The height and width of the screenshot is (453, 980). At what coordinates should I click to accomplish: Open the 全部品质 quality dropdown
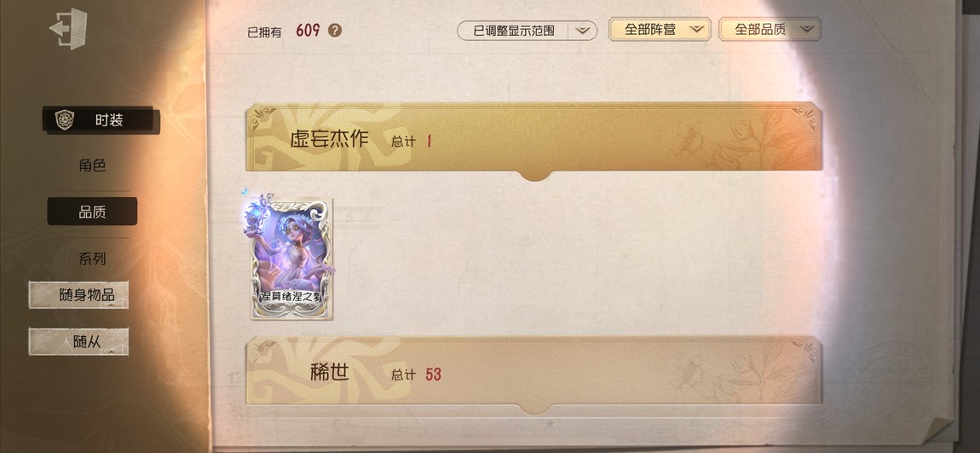click(770, 29)
